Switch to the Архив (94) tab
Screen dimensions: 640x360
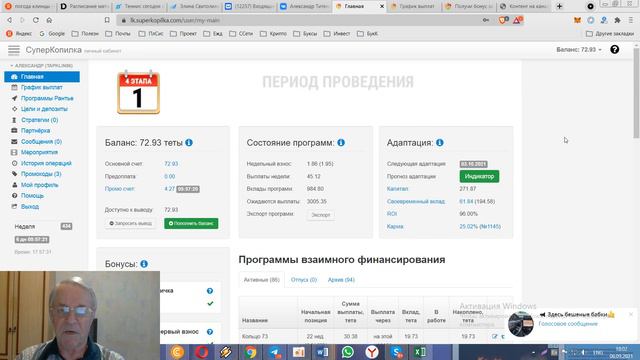tap(341, 280)
